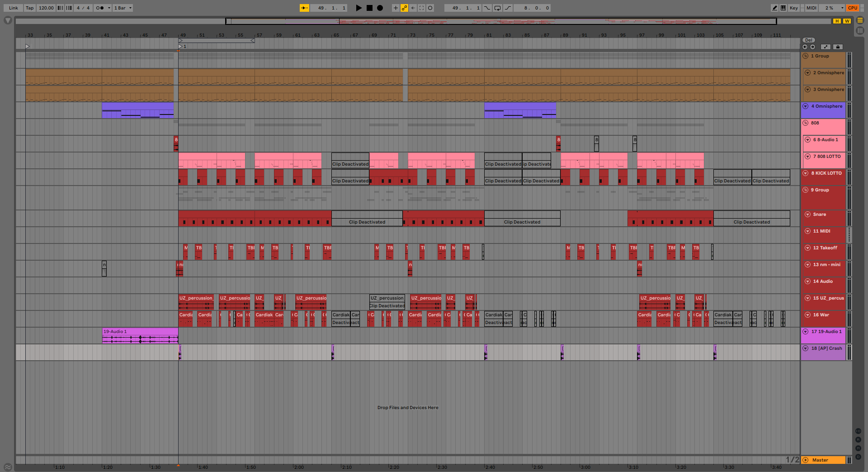868x472 pixels.
Task: Unfold the 3 Omnisphere track
Action: 807,90
